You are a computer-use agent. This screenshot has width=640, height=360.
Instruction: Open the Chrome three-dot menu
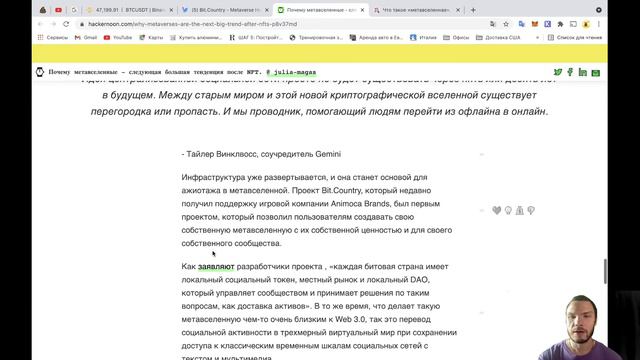[599, 24]
